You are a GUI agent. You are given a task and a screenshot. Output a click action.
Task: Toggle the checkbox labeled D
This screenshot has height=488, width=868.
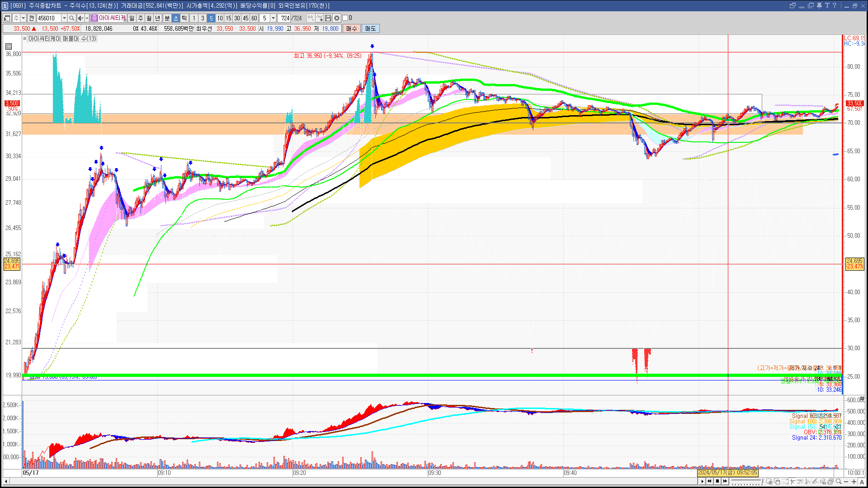tap(345, 18)
